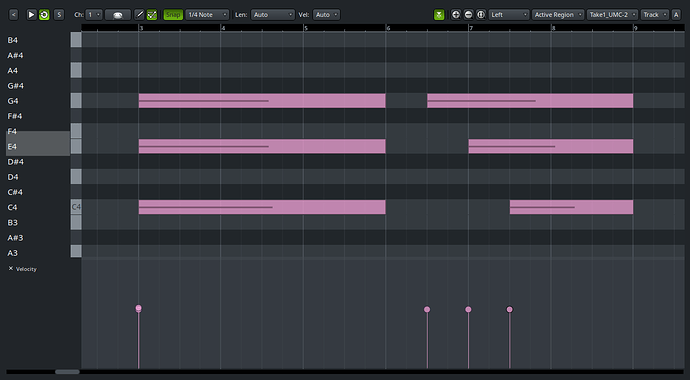Start playback with the Play button

point(31,15)
